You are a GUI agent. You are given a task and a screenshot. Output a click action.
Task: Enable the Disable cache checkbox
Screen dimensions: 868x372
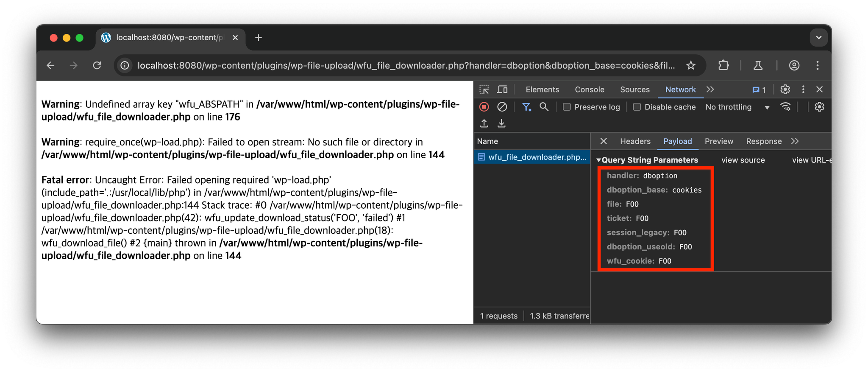(637, 107)
